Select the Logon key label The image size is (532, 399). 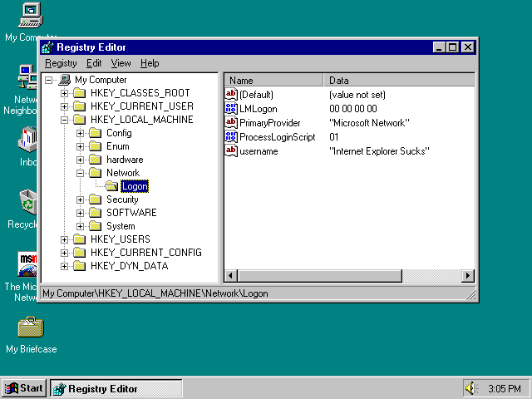(x=135, y=186)
